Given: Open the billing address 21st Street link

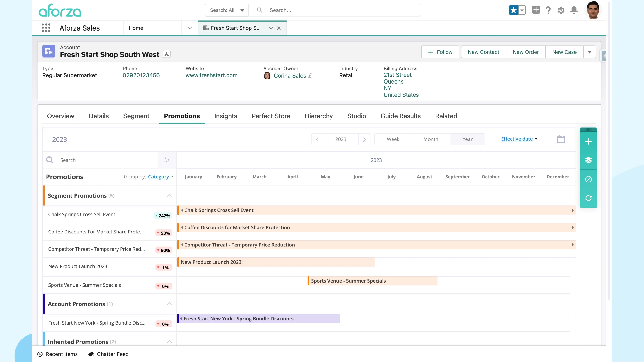Looking at the screenshot, I should point(398,75).
